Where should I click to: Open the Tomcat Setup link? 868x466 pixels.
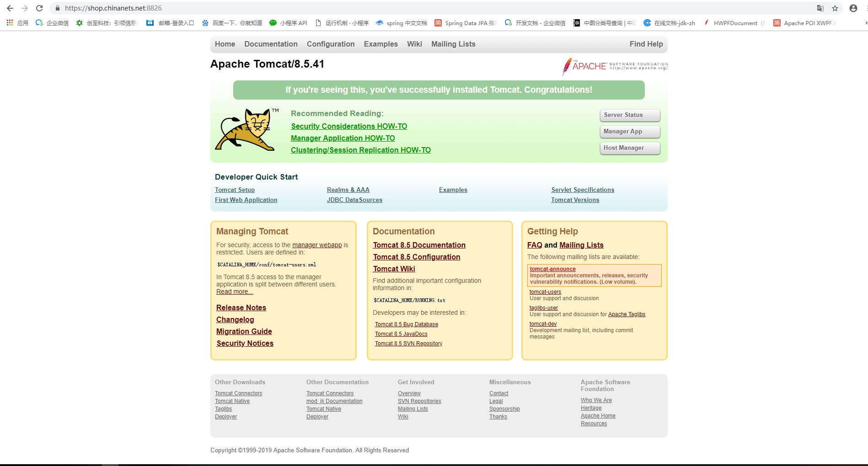(235, 190)
